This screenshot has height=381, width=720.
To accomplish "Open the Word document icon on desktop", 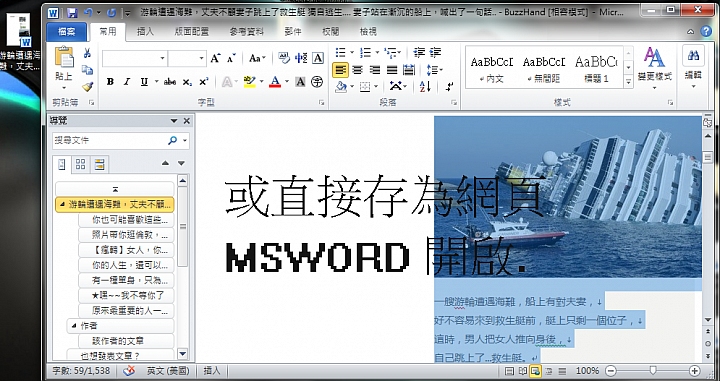I will pos(19,30).
